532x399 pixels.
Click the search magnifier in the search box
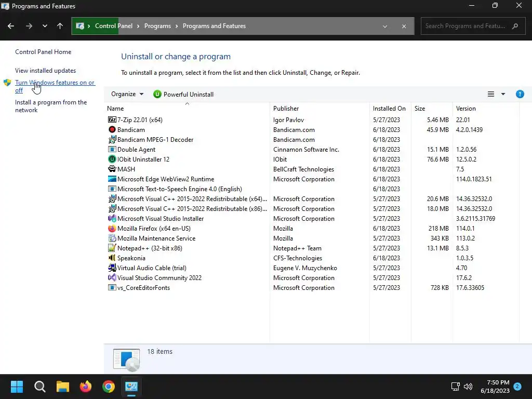(515, 26)
